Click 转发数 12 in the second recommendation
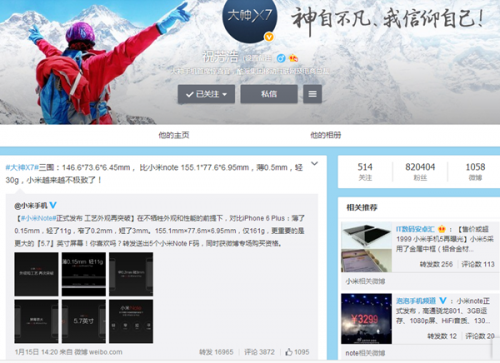The image size is (500, 363). [442, 336]
